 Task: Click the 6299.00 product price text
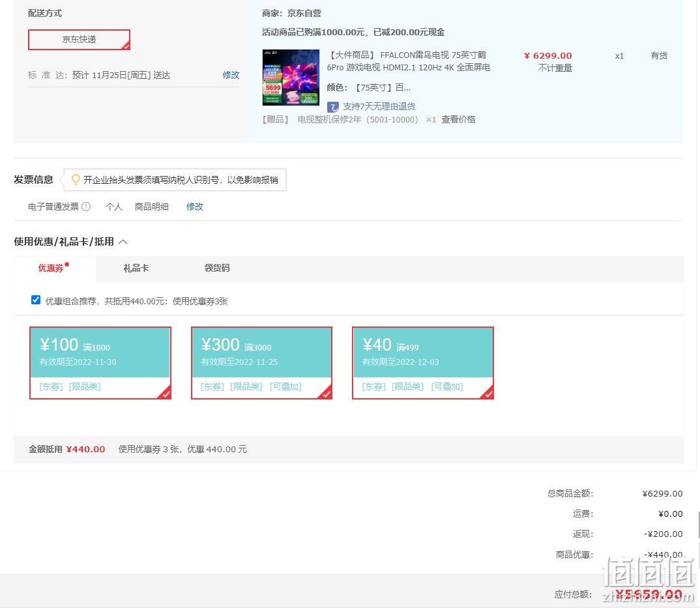(547, 56)
